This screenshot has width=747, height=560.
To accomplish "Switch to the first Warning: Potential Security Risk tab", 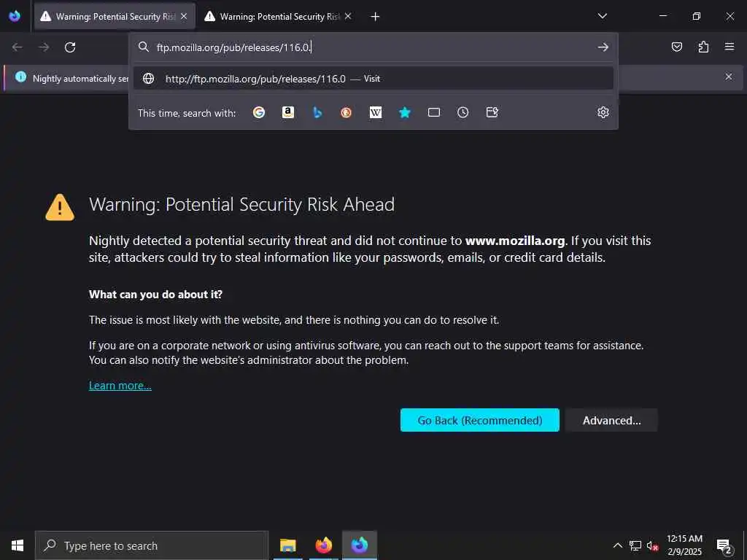I will pos(115,16).
